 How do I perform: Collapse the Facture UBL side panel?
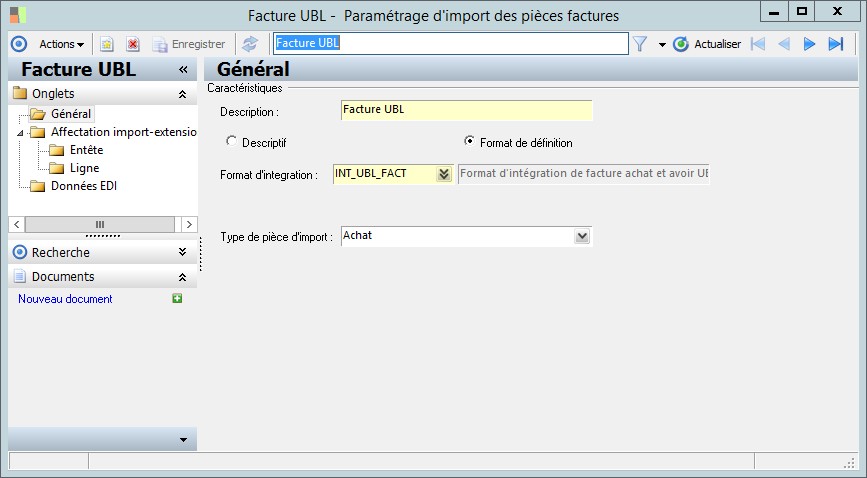pyautogui.click(x=183, y=70)
